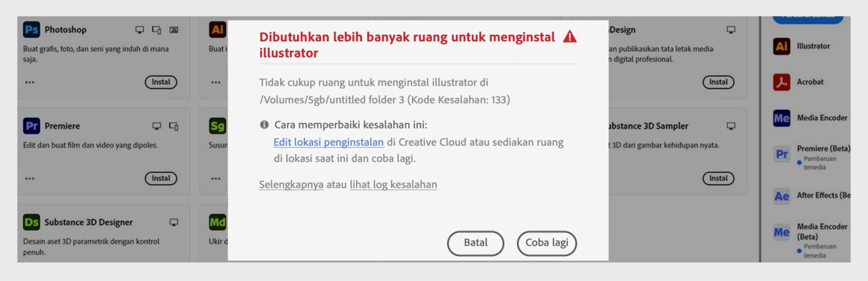Click the Substance Sg app icon
This screenshot has height=281, width=868.
[217, 126]
